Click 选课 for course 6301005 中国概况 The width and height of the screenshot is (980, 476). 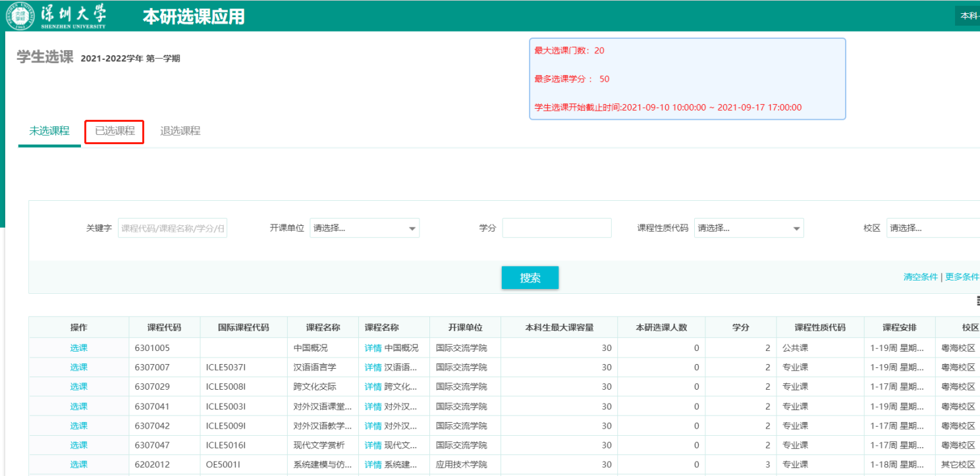79,348
